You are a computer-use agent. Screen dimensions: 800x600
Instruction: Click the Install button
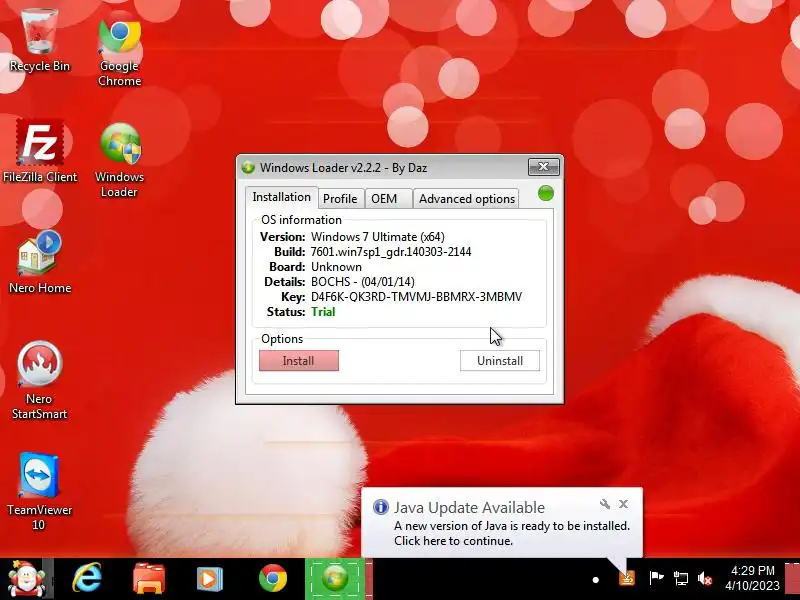point(299,361)
